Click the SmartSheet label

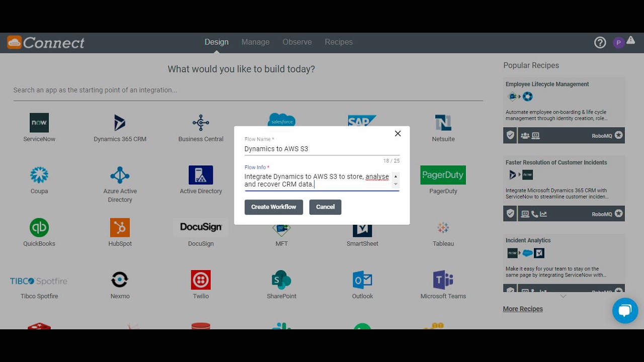[x=362, y=244]
